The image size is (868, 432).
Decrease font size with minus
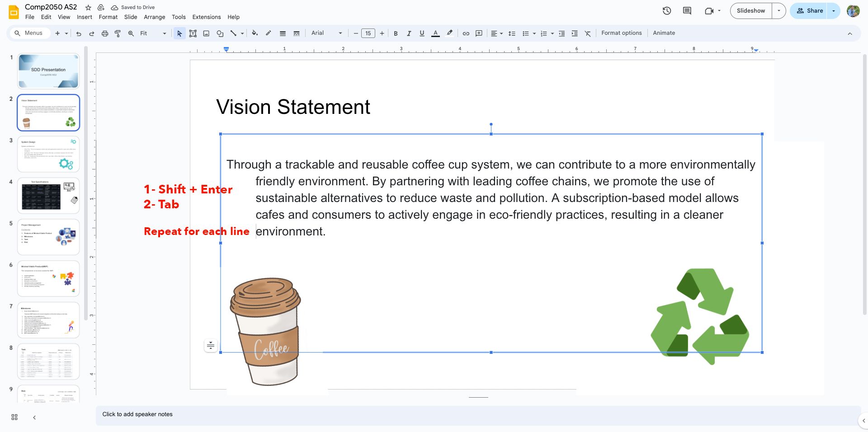[x=356, y=33]
